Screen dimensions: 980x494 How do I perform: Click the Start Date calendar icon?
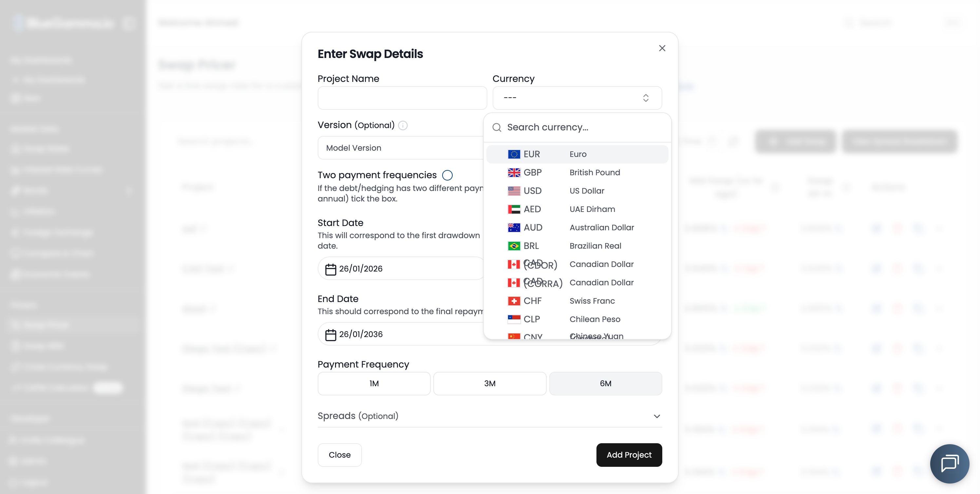click(330, 269)
